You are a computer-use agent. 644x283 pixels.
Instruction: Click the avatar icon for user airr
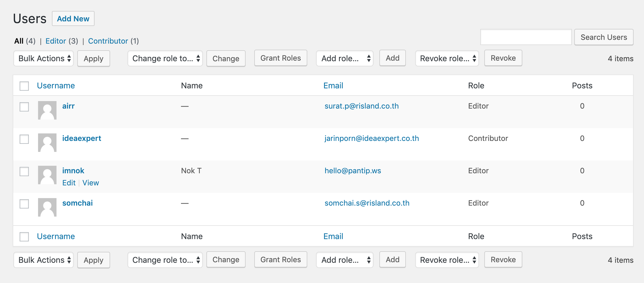coord(47,110)
